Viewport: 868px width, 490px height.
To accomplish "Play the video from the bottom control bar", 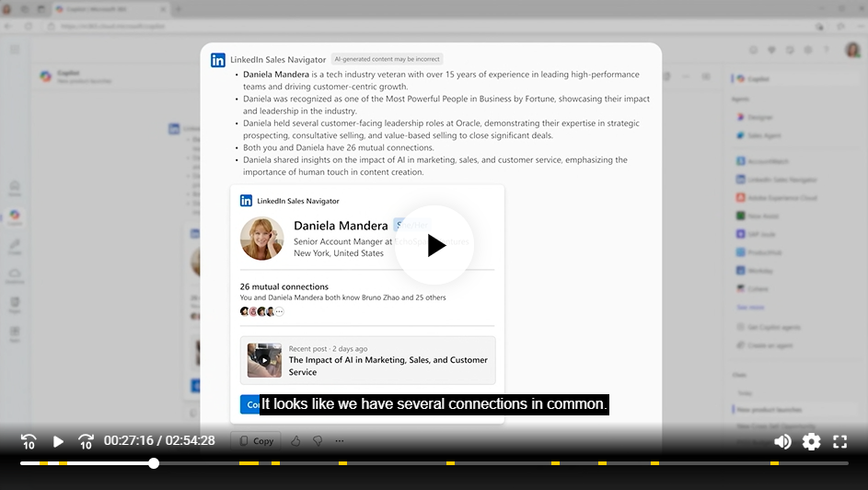I will [x=58, y=441].
